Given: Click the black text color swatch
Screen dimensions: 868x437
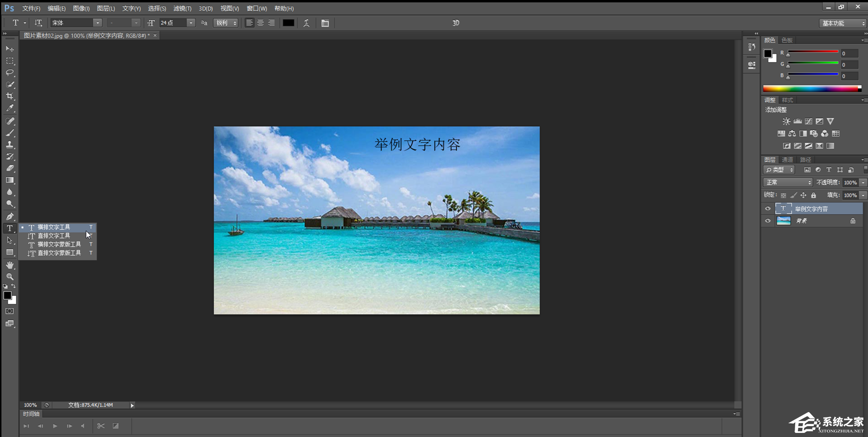Looking at the screenshot, I should click(x=288, y=23).
